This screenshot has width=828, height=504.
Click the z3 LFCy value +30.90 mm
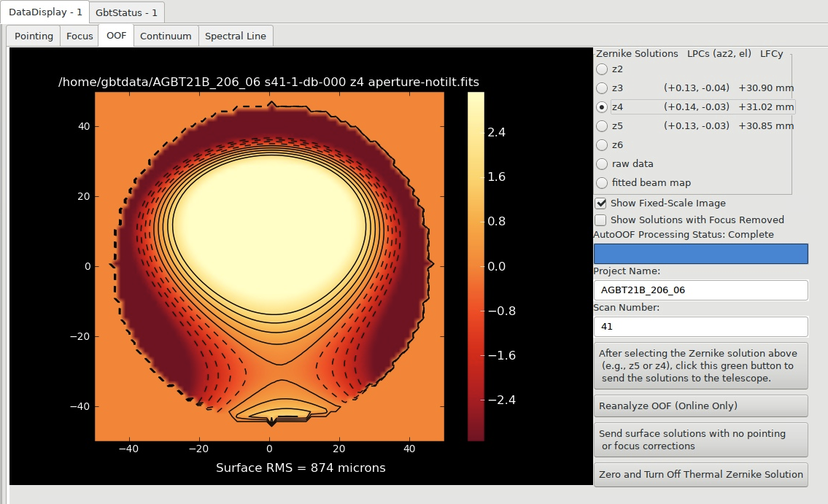point(766,88)
